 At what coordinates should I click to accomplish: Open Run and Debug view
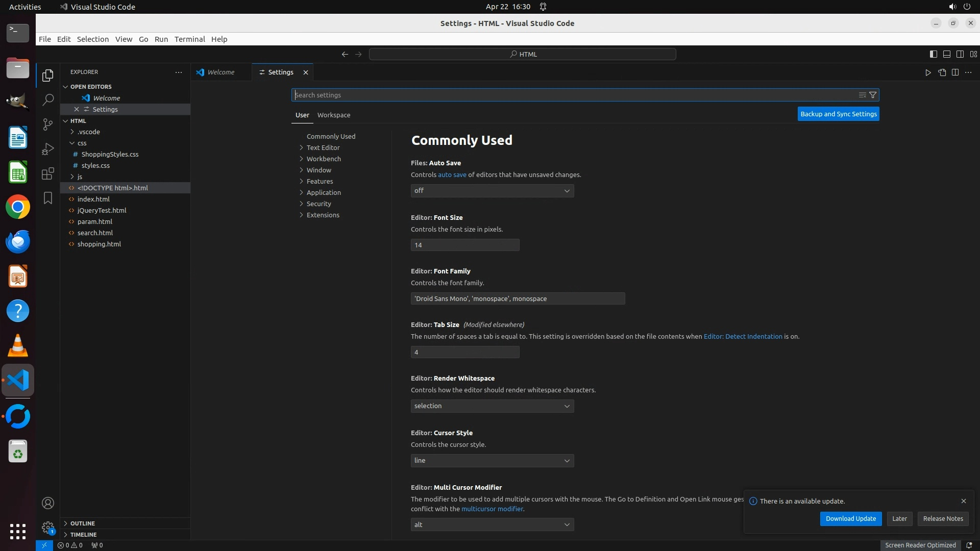(48, 149)
